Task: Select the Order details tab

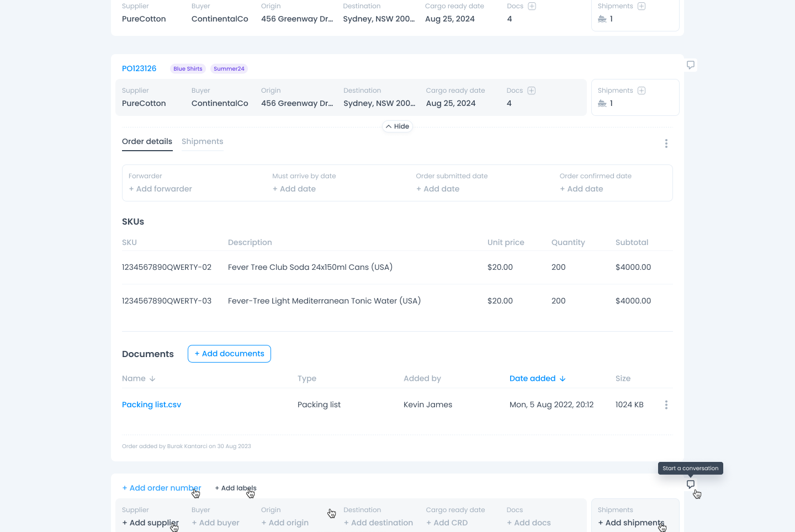Action: (x=147, y=141)
